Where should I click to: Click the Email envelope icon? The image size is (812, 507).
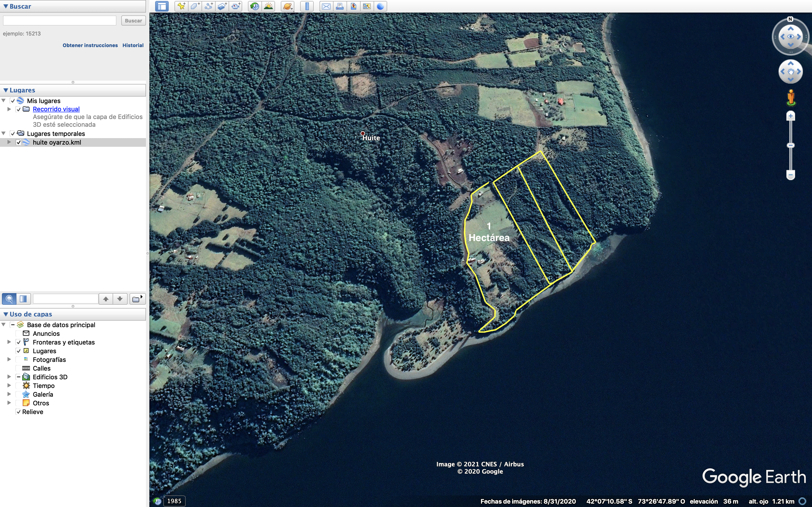click(326, 6)
